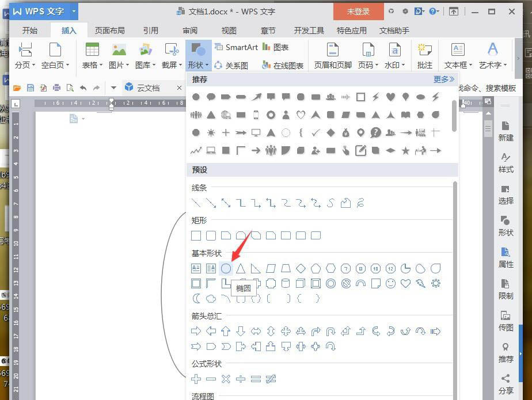Choose the outlined heart in basic shapes

[405, 283]
